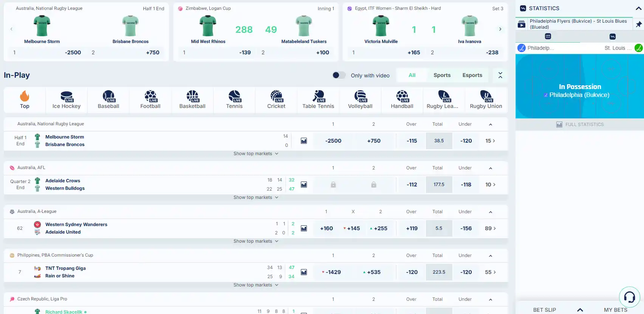Show top markets for Western Sydney Wanderers
Screen dimensions: 644x314
(x=256, y=241)
